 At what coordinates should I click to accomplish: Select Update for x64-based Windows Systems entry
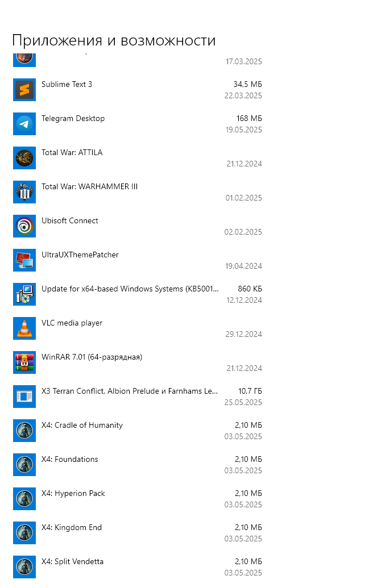[130, 289]
